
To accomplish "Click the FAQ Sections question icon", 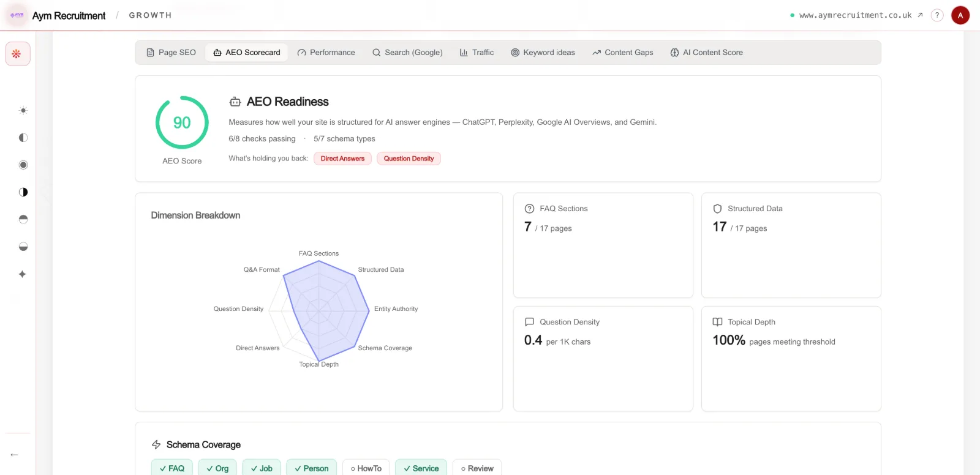I will pyautogui.click(x=530, y=209).
